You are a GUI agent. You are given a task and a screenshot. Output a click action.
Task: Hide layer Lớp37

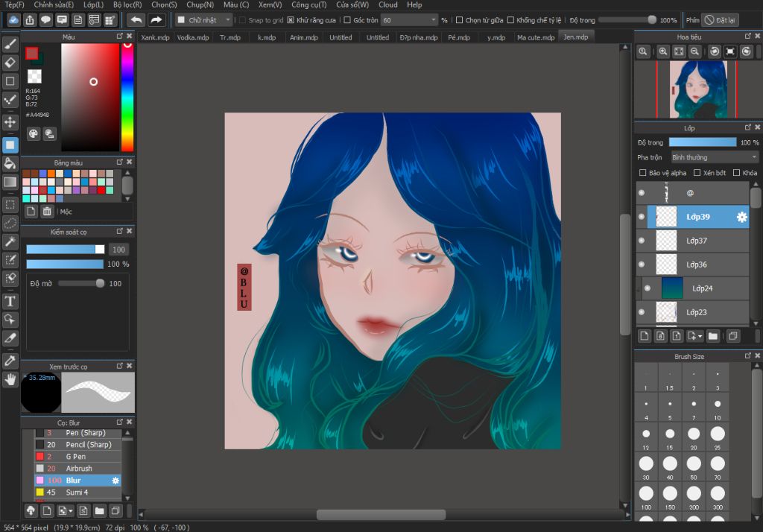pos(642,241)
